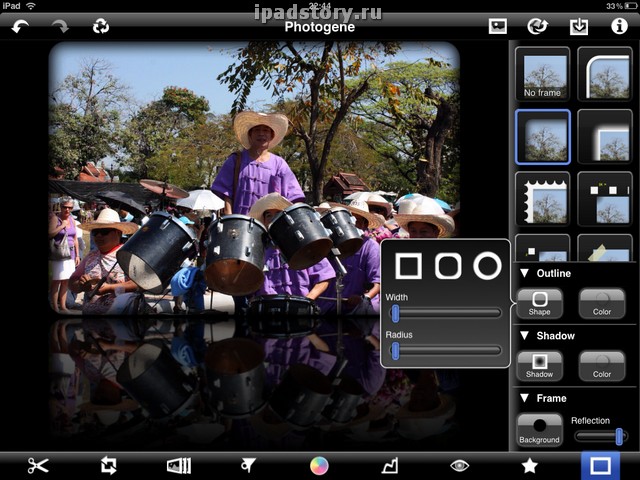The width and height of the screenshot is (640, 480).
Task: Adjust the Reflection slider
Action: coord(600,436)
